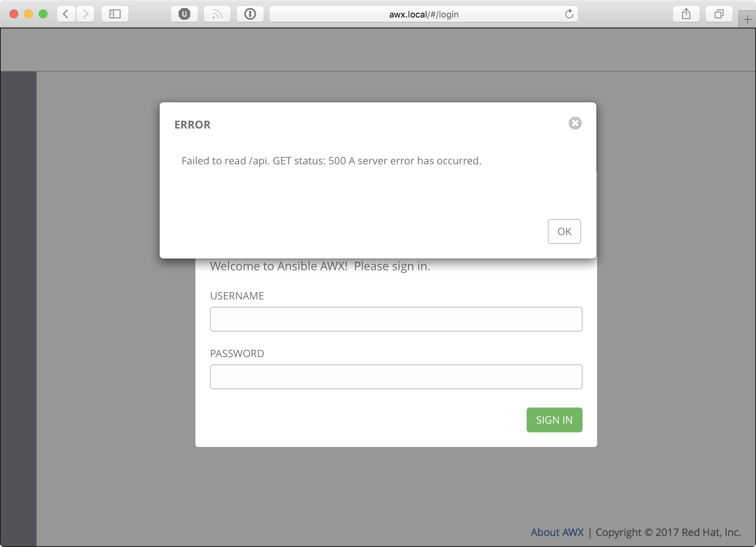Open the About AWX link

pos(557,532)
